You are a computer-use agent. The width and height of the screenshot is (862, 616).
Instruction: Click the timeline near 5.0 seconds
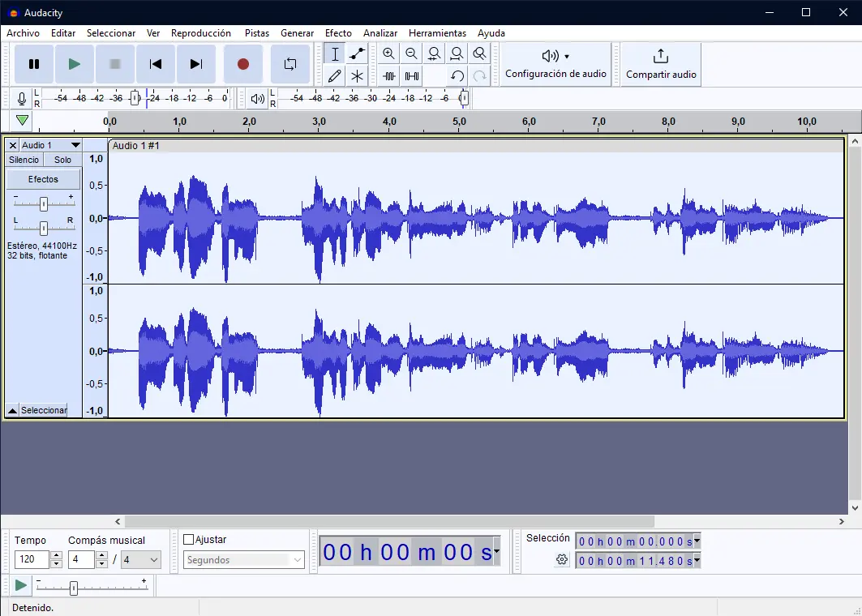[x=459, y=121]
